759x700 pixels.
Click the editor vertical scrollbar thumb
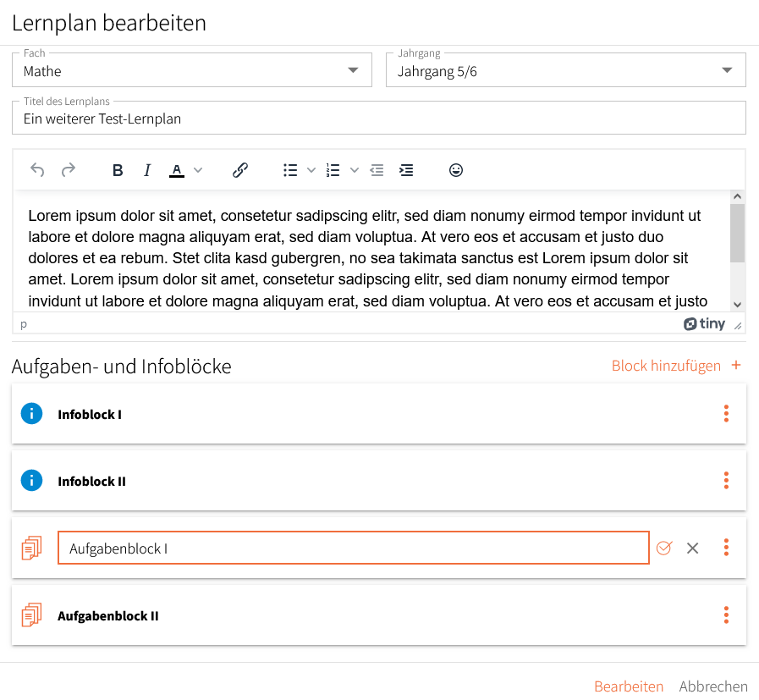pos(737,233)
